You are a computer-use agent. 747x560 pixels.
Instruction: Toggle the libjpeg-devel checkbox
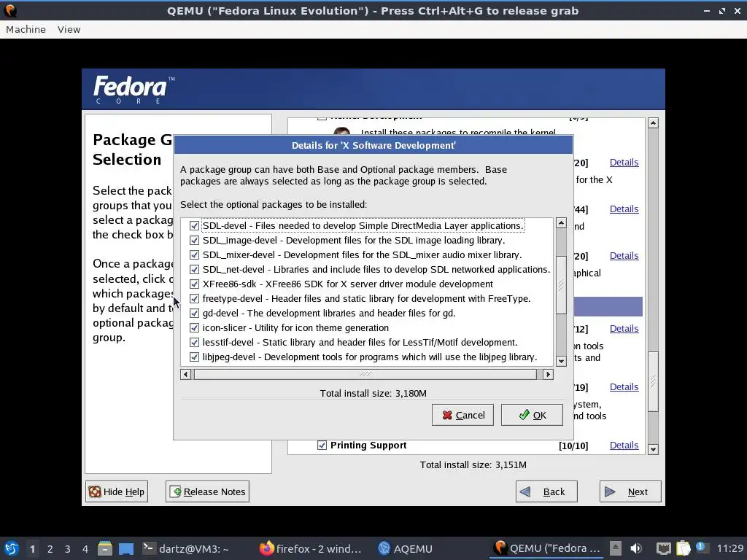click(194, 357)
